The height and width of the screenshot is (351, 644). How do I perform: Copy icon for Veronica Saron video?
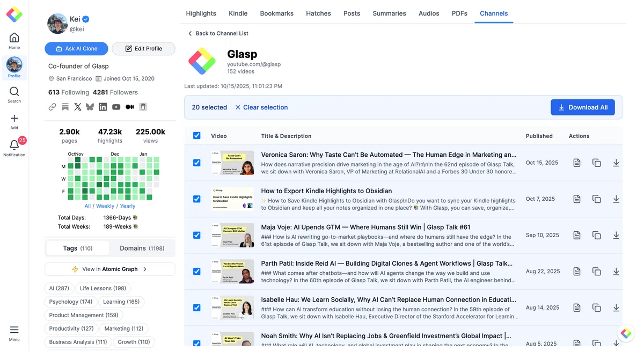596,163
